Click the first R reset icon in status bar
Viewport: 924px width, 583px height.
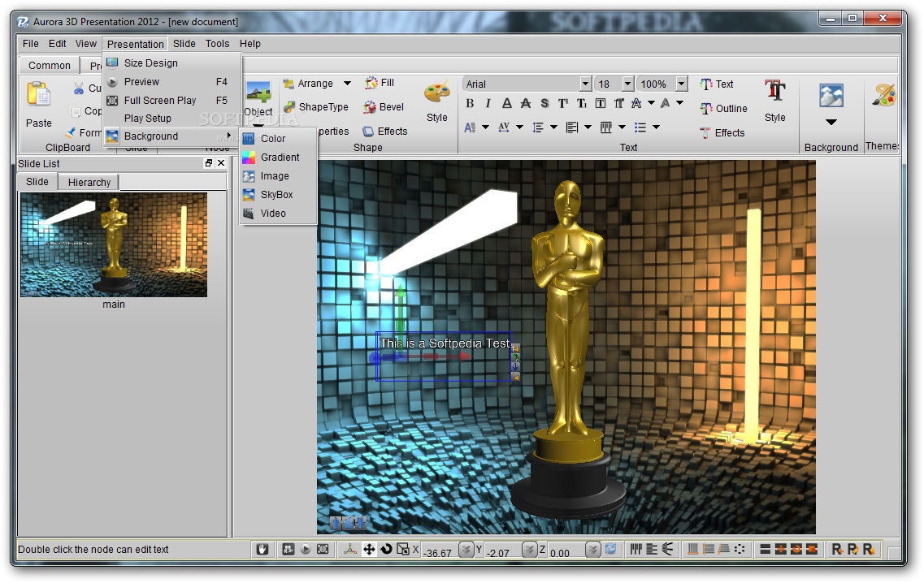837,550
